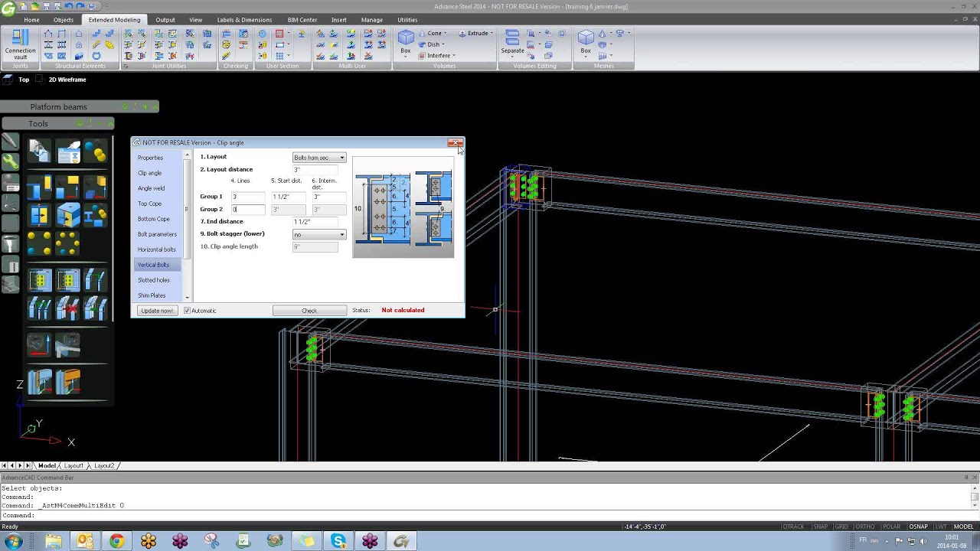Toggle ORTHO in the status bar
Screen dimensions: 980x551
pyautogui.click(x=864, y=527)
